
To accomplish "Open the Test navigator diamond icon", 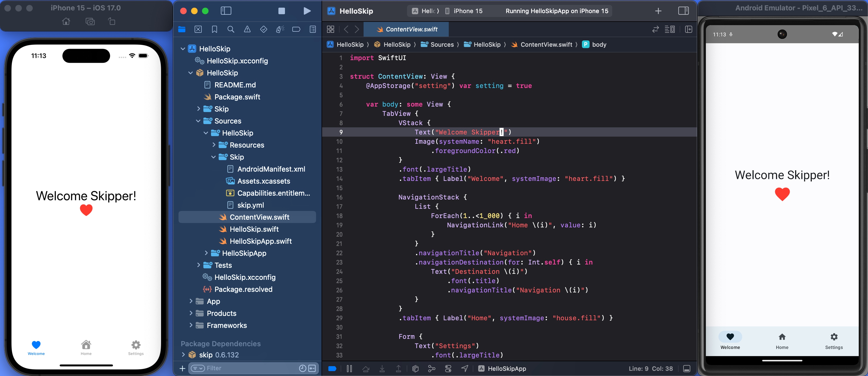I will [263, 29].
